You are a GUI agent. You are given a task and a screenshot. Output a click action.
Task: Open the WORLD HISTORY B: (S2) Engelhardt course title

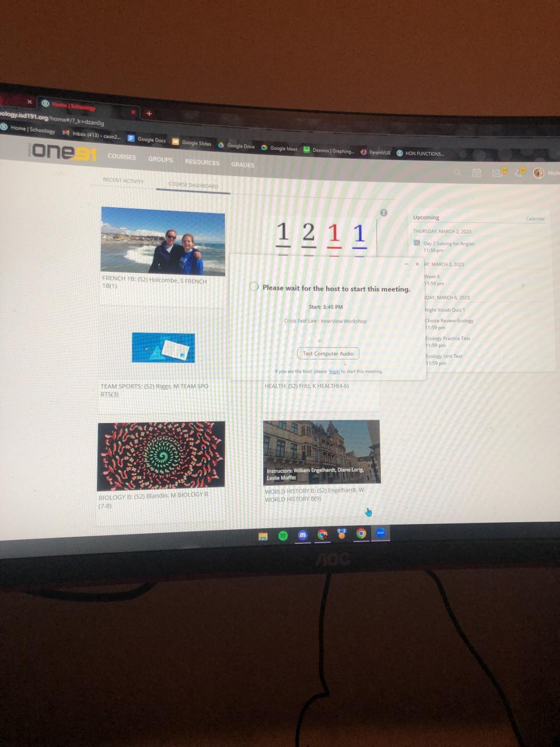click(314, 495)
